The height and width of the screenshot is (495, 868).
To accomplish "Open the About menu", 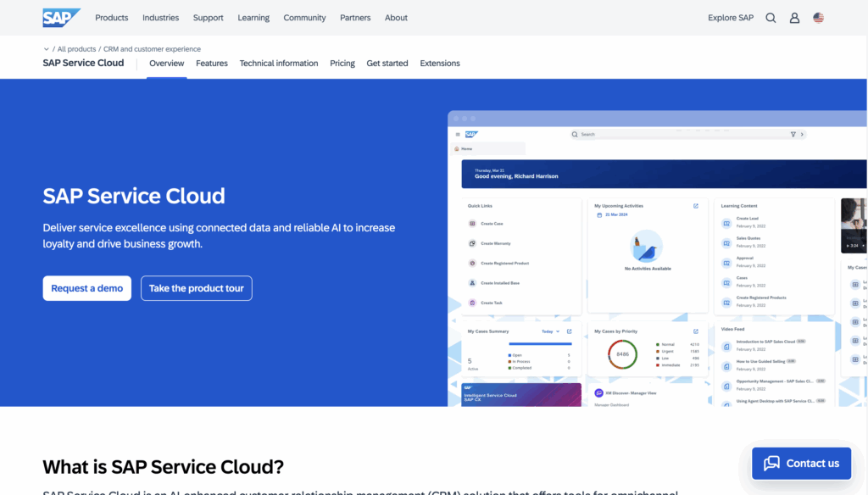I will tap(396, 18).
